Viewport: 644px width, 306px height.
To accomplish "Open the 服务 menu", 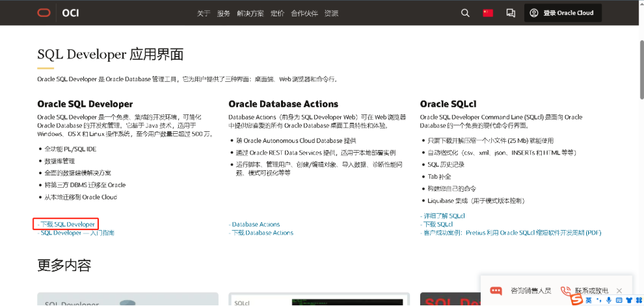I will [x=224, y=13].
